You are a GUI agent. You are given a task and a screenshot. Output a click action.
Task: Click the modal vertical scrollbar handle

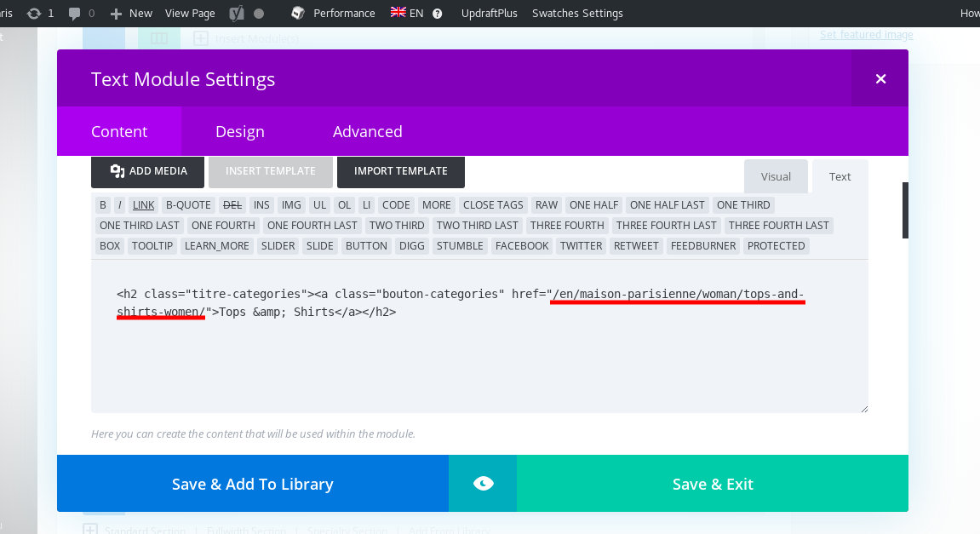pos(905,210)
